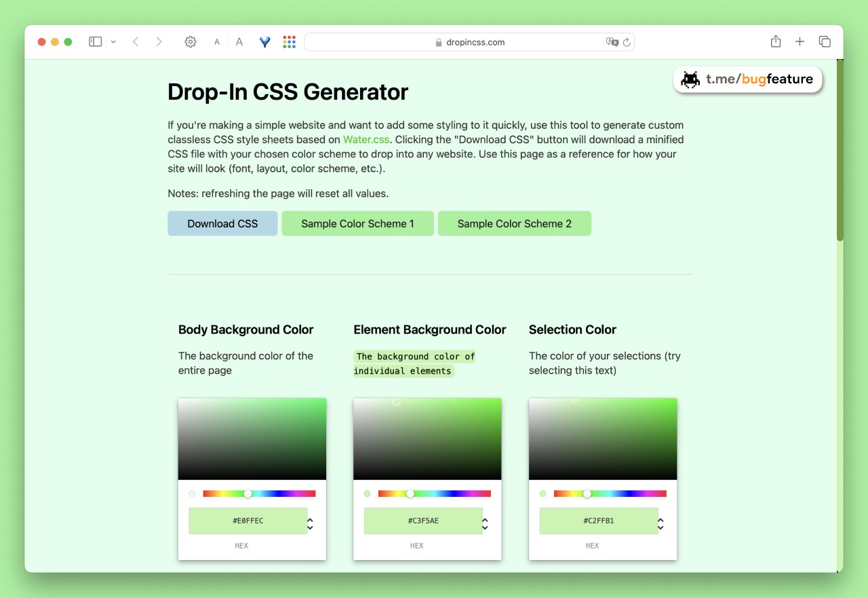Decrease text size with small A
Screen dimensions: 868x598
217,42
